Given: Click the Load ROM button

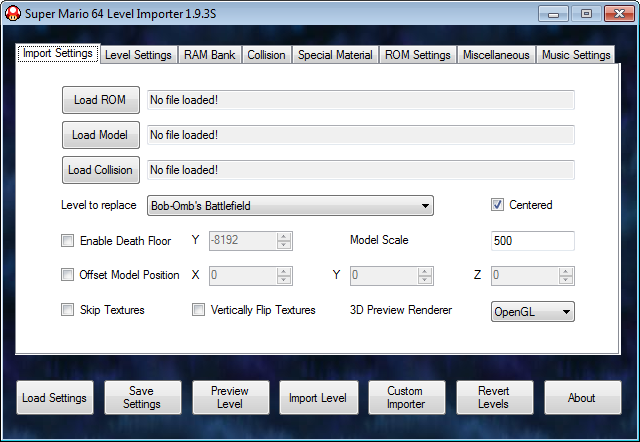Looking at the screenshot, I should tap(100, 100).
